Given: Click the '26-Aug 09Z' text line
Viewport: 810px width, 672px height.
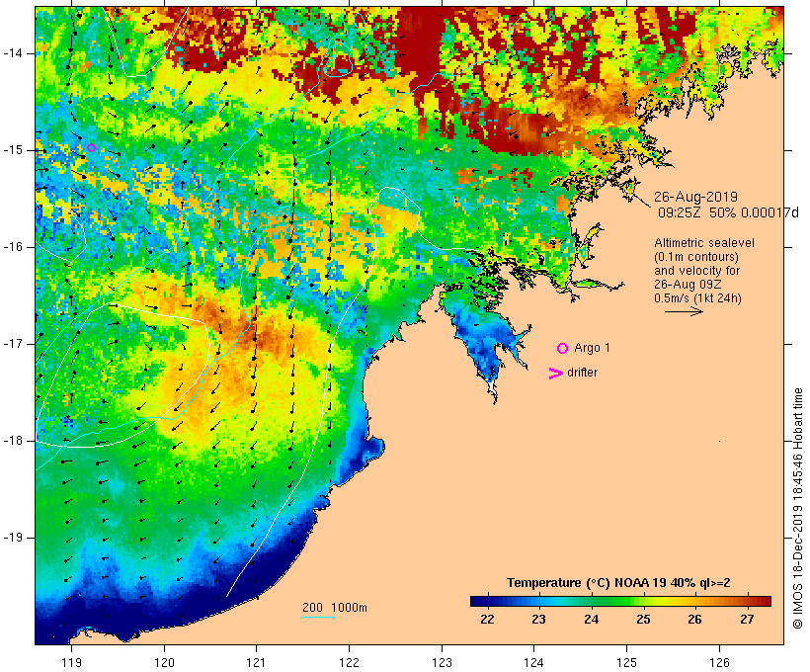Looking at the screenshot, I should [688, 285].
